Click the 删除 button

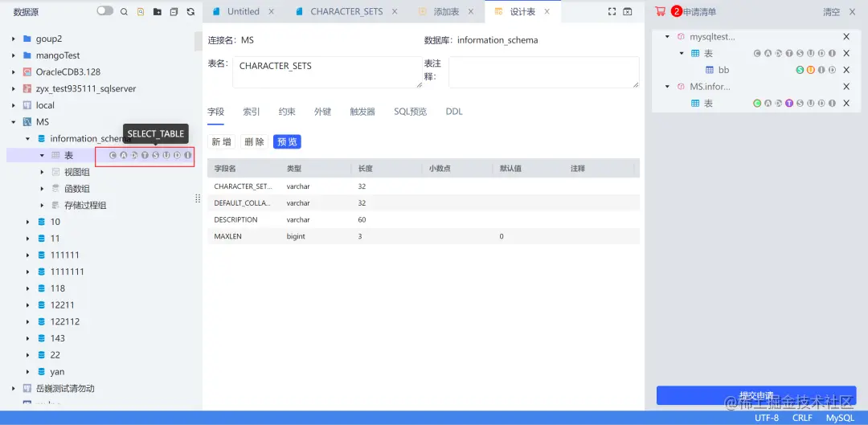click(254, 141)
